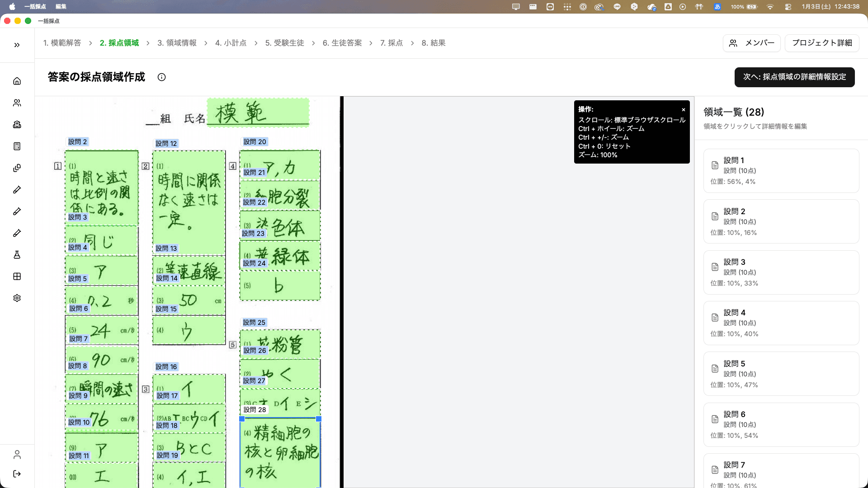Click top-left resize handle of selected region
This screenshot has width=868, height=488.
[x=241, y=419]
